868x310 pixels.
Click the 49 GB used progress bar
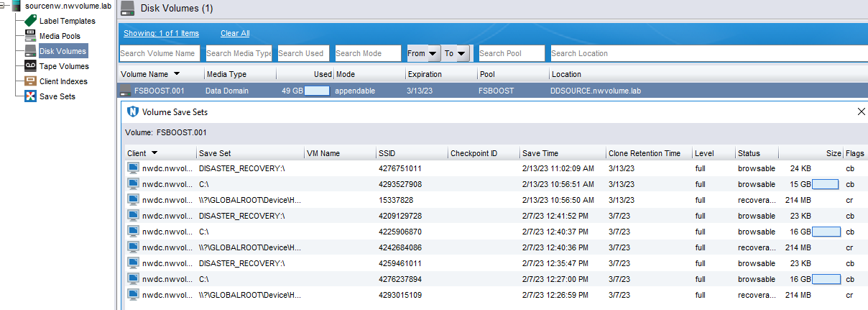point(317,91)
